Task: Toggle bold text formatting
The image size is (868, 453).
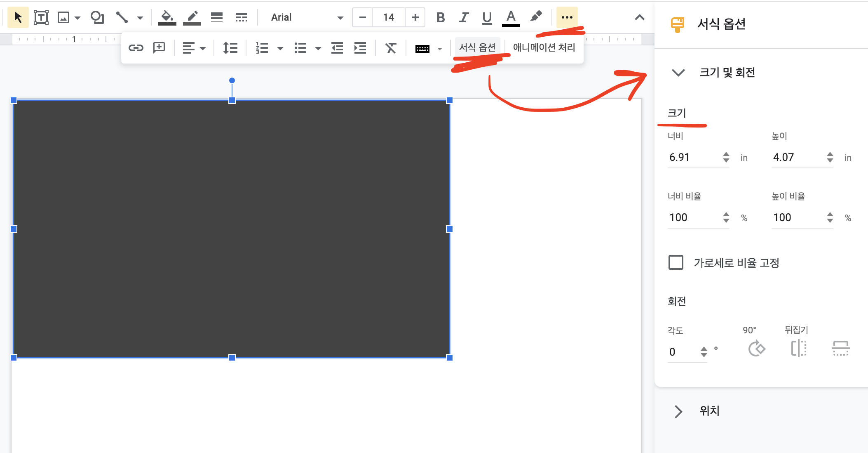Action: pos(440,17)
